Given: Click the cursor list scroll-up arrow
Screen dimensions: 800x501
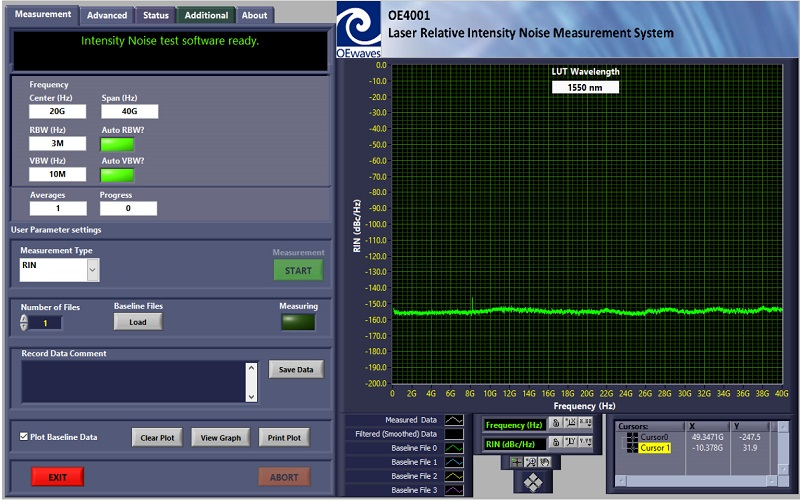Looking at the screenshot, I should (783, 427).
